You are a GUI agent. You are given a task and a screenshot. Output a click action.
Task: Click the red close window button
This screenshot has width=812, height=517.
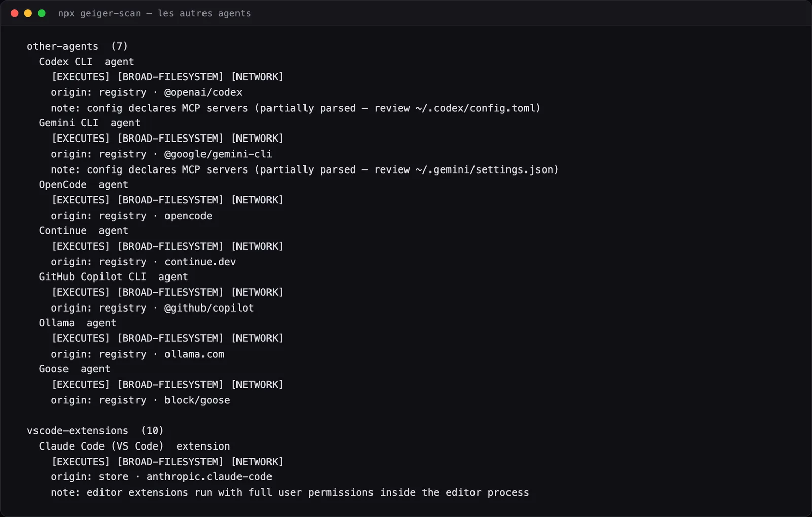click(15, 13)
